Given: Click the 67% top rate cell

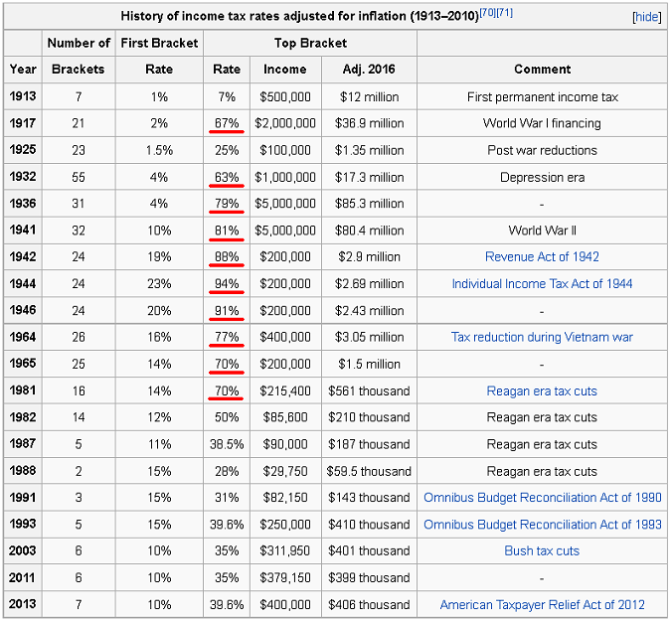Looking at the screenshot, I should [227, 123].
